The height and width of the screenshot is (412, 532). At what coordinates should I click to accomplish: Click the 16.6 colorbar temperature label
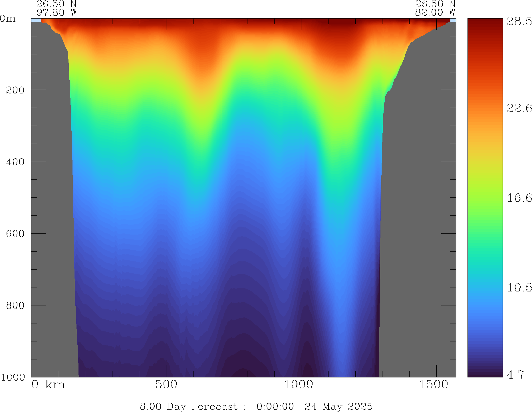(519, 198)
